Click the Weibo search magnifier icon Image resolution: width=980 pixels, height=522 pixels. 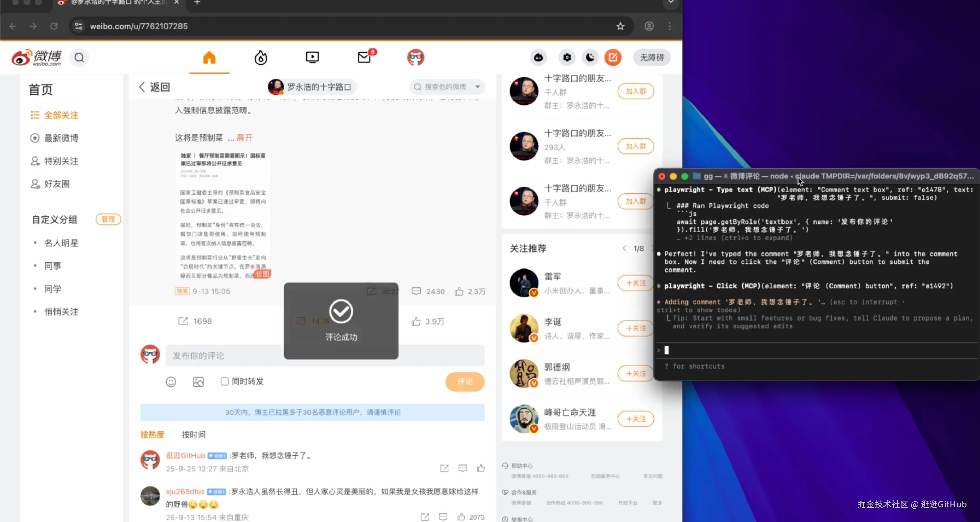point(79,58)
